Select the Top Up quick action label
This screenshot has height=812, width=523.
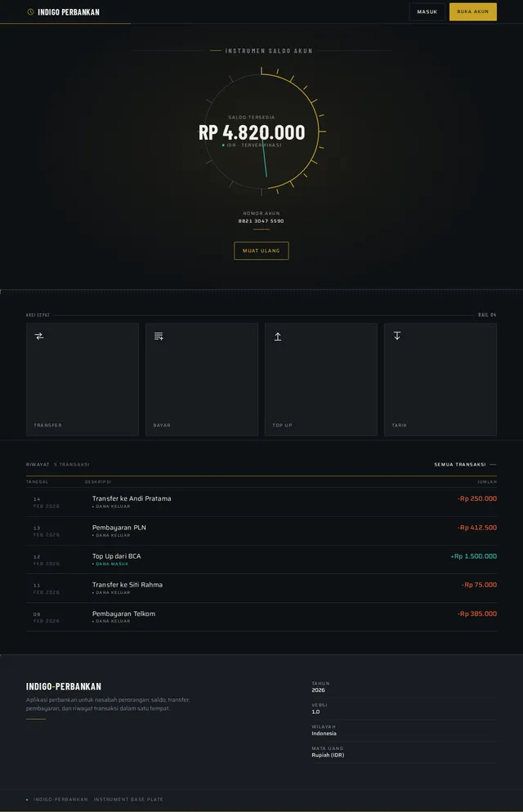tap(282, 425)
